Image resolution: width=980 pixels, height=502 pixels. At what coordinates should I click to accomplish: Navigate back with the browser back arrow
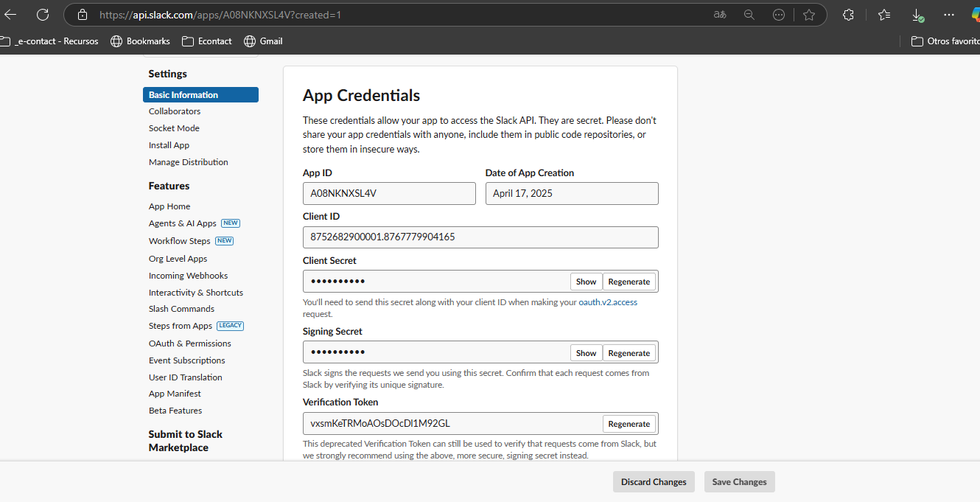tap(10, 14)
